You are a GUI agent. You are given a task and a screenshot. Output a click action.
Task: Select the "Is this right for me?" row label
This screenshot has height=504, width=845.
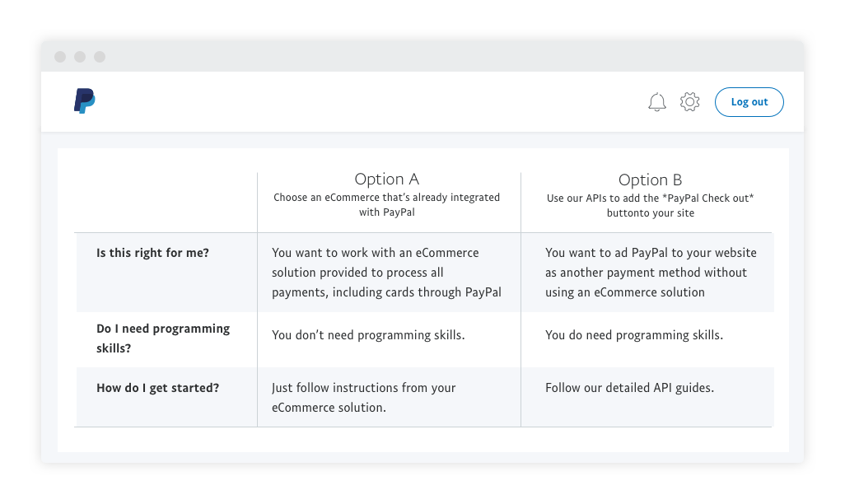pyautogui.click(x=152, y=253)
